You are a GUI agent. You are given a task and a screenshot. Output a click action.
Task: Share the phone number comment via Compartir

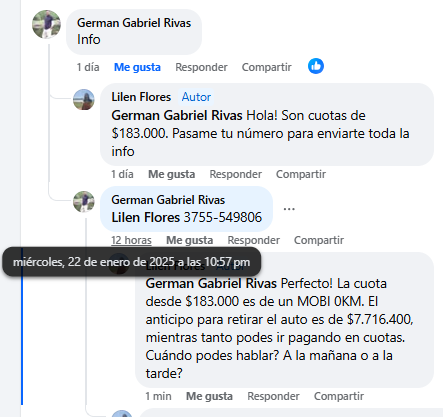[x=319, y=240]
